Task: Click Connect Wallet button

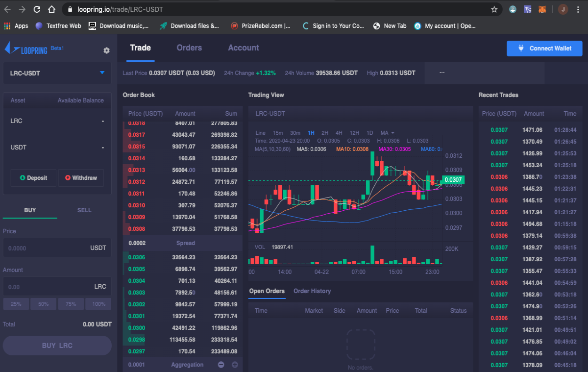Action: pos(544,48)
